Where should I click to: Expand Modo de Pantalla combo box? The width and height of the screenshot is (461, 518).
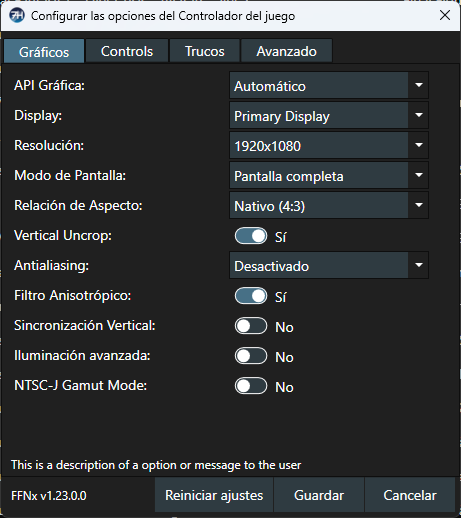[329, 175]
